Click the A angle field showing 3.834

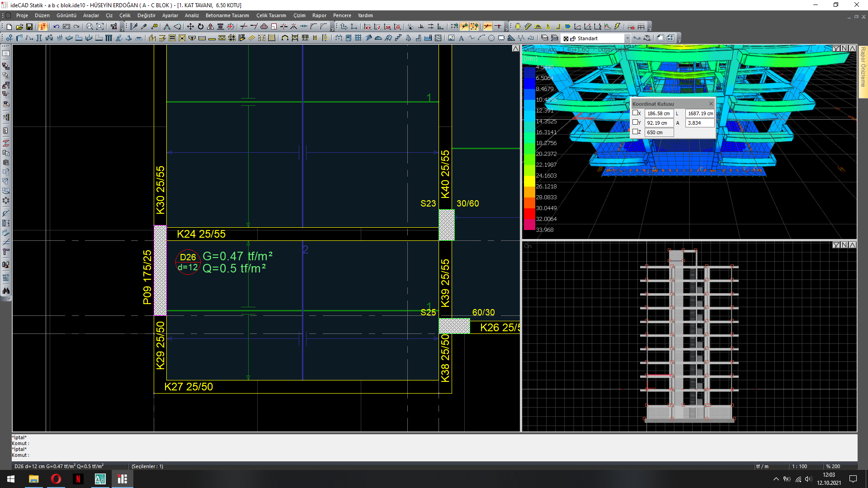coord(700,123)
